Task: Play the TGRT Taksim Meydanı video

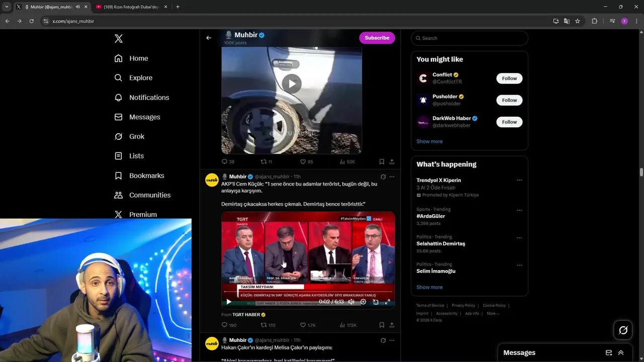Action: click(228, 302)
